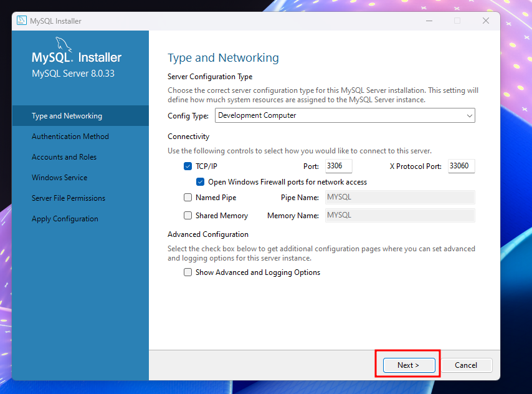The image size is (532, 394).
Task: Open Server File Permissions step
Action: click(x=69, y=198)
